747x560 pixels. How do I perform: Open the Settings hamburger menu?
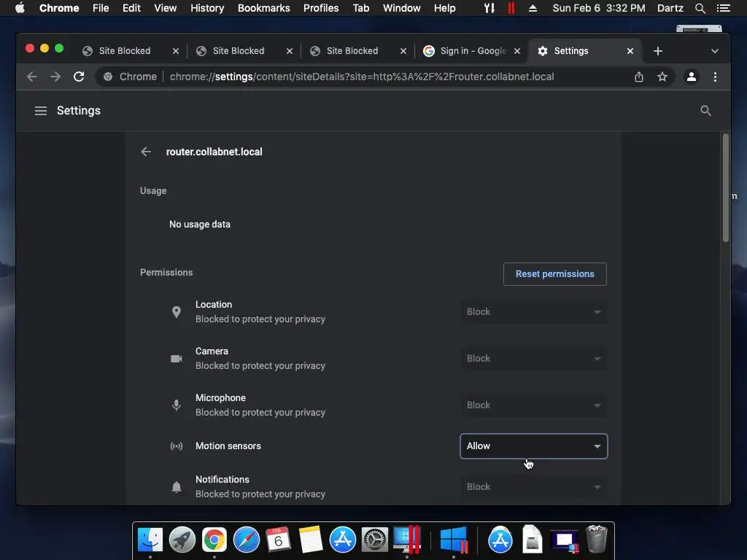pos(41,111)
